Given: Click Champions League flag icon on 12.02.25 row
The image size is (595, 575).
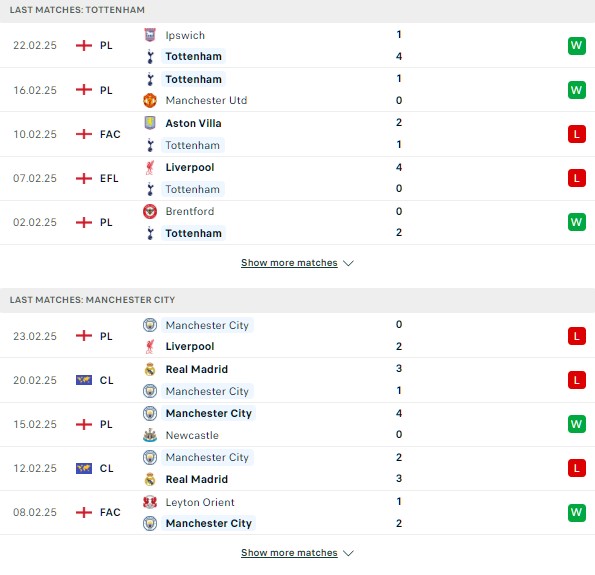Looking at the screenshot, I should click(x=84, y=468).
